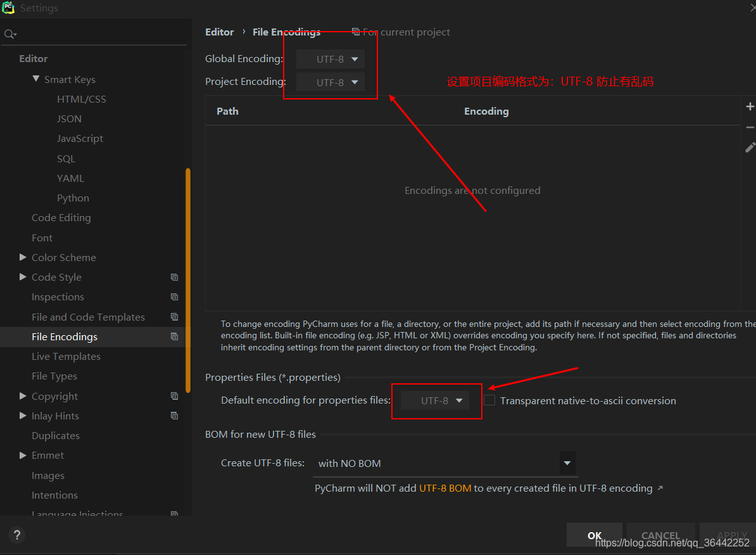756x555 pixels.
Task: Click the Path column header
Action: point(227,111)
